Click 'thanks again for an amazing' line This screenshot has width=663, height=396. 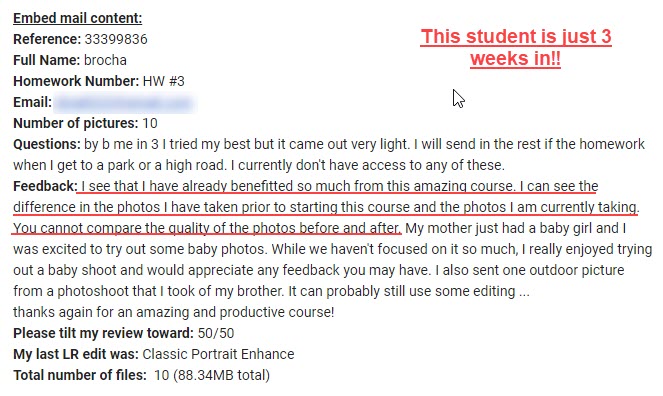pyautogui.click(x=173, y=312)
